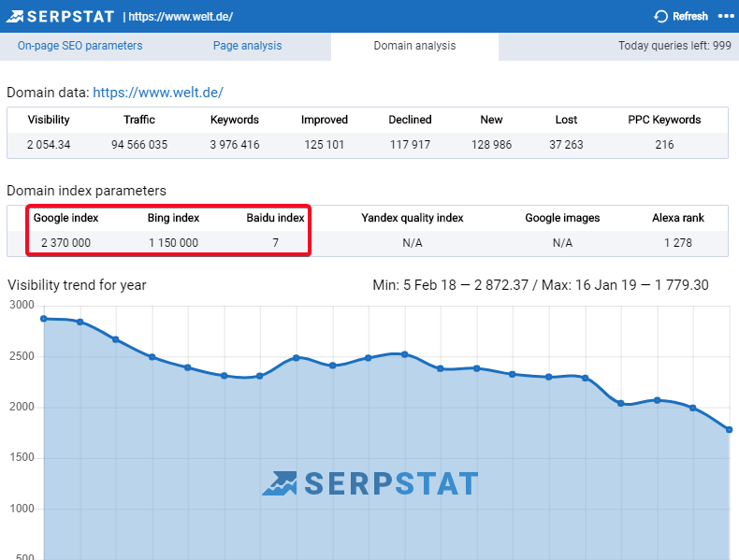Click the 2000 y-axis label

tap(22, 407)
